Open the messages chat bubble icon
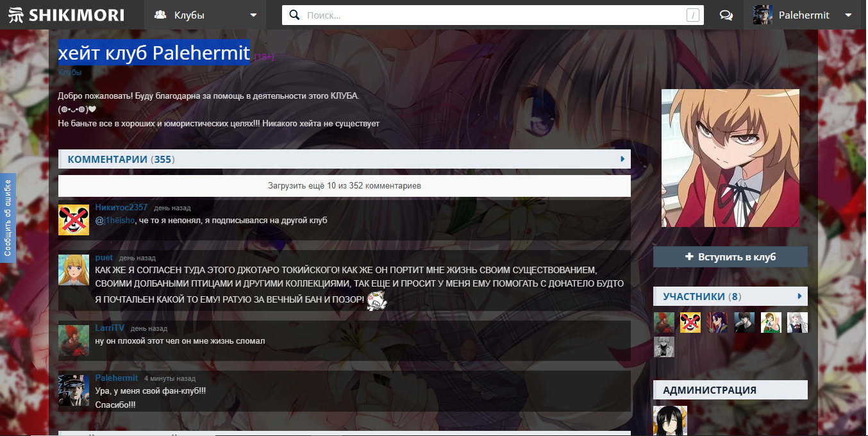The image size is (868, 436). (726, 15)
